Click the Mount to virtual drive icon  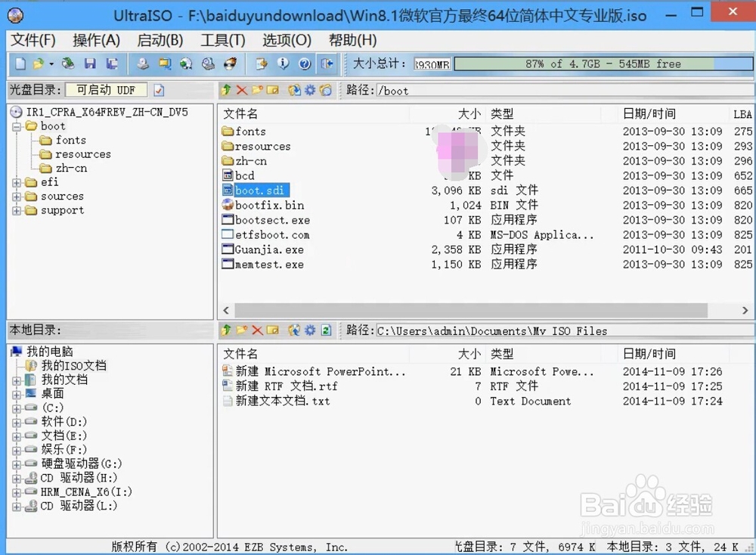pyautogui.click(x=187, y=64)
